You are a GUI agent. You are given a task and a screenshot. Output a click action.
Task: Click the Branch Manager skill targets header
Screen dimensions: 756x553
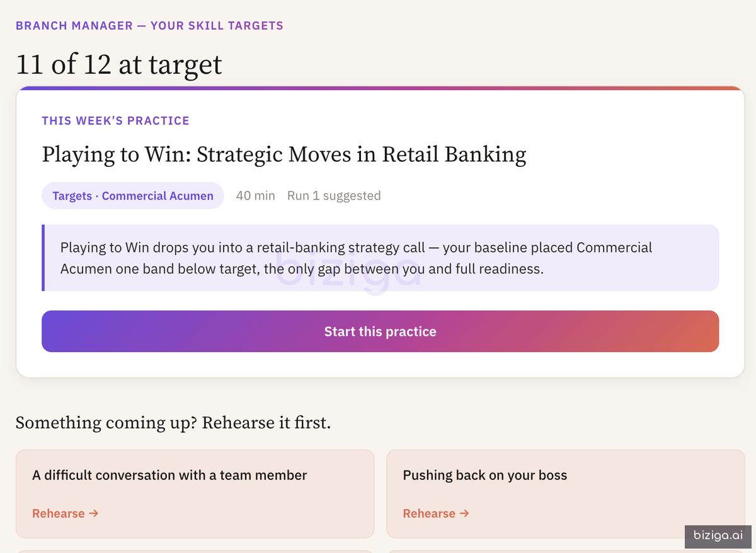[x=149, y=26]
